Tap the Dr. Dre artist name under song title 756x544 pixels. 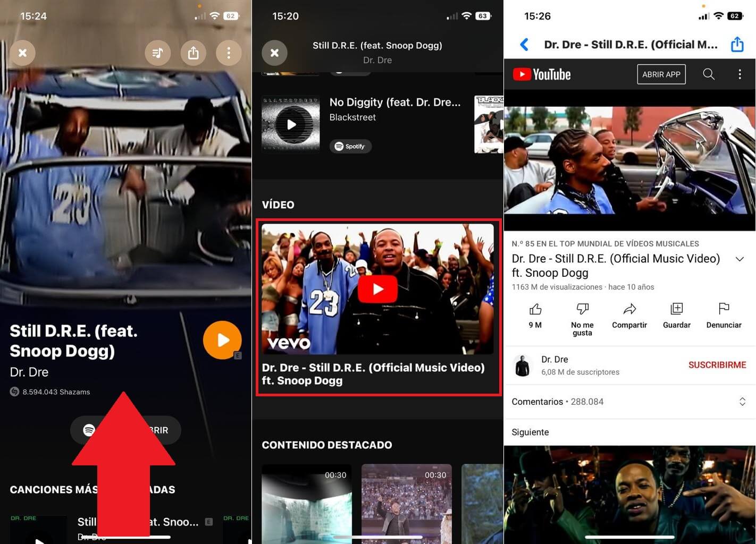point(29,372)
